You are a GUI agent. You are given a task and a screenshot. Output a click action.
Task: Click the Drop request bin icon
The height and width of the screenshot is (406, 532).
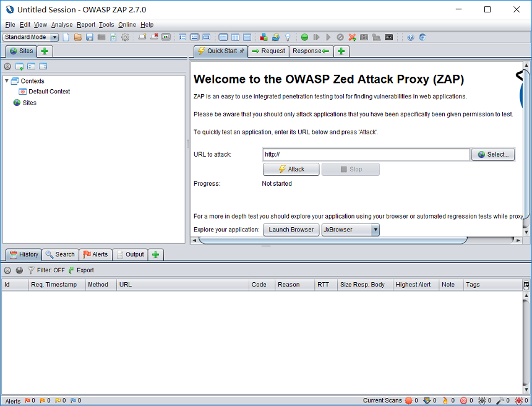(340, 37)
